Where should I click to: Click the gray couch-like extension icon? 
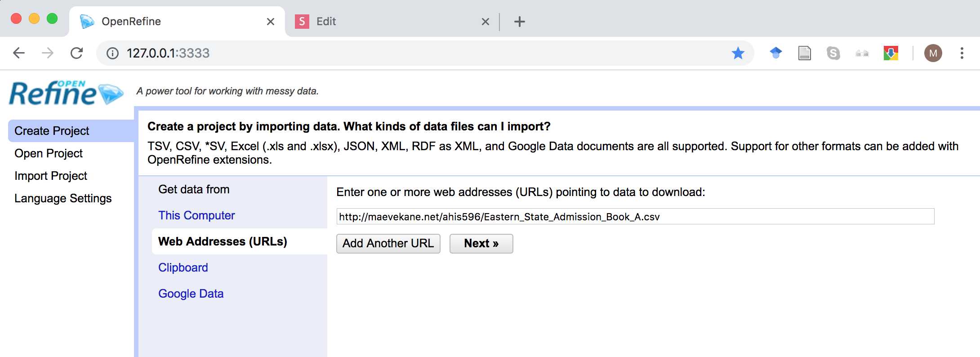tap(862, 54)
